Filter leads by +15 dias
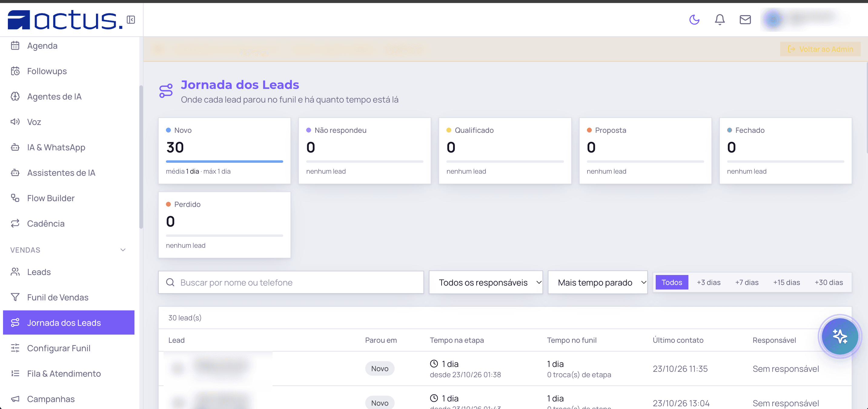The height and width of the screenshot is (409, 868). (x=787, y=282)
